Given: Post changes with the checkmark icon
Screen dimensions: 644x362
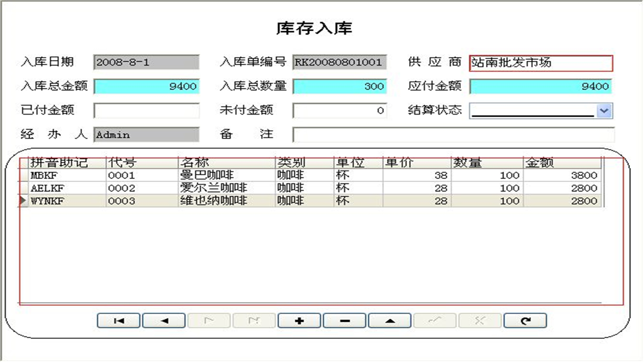Looking at the screenshot, I should tap(435, 320).
